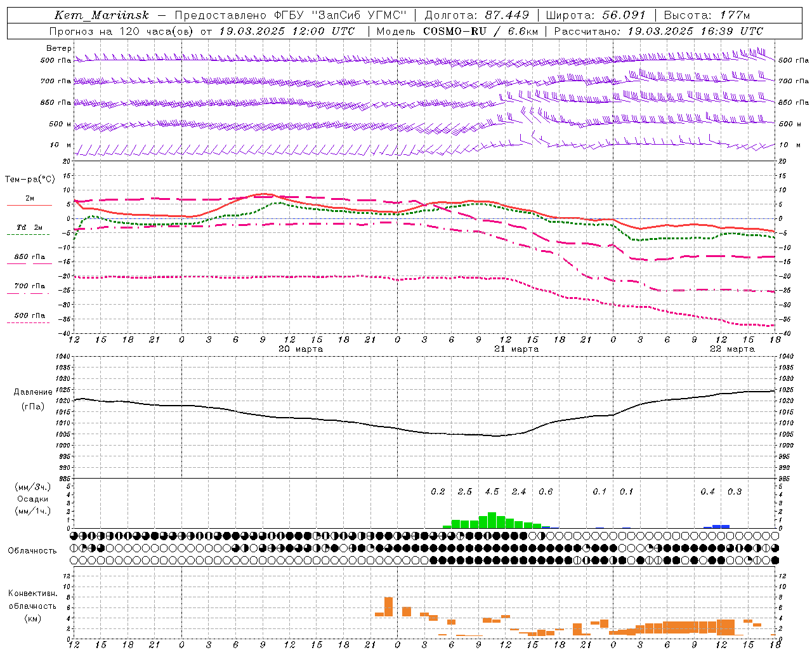
Task: Click the 4.5 precipitation total value
Action: (x=492, y=491)
